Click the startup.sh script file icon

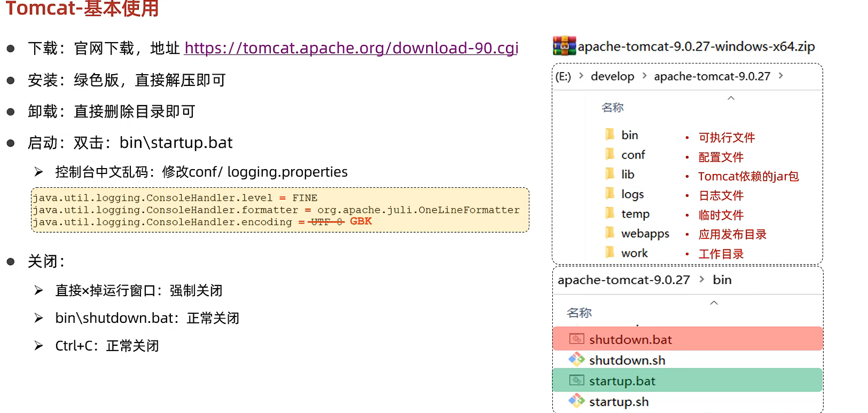[577, 401]
